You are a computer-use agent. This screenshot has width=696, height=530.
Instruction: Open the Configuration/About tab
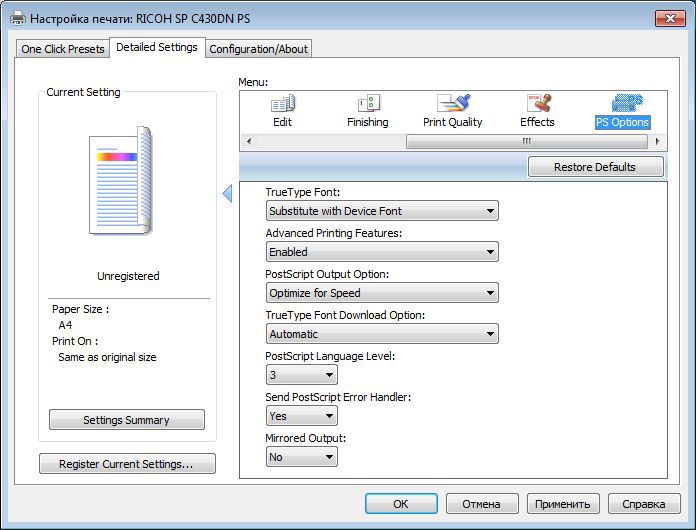(x=259, y=49)
